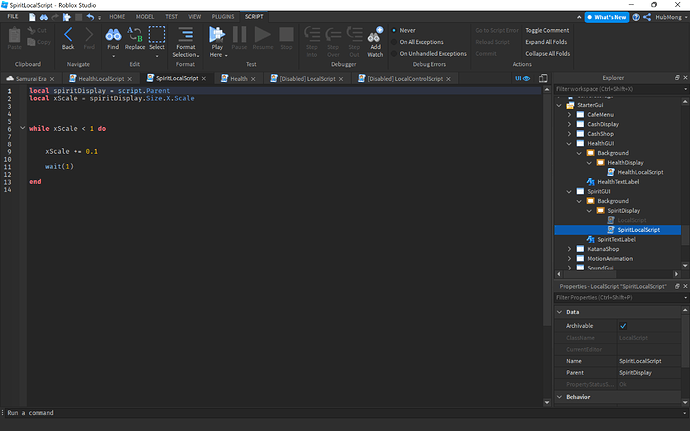Click the Name property value SpiritLocalScript
Image resolution: width=690 pixels, height=431 pixels.
coord(640,361)
